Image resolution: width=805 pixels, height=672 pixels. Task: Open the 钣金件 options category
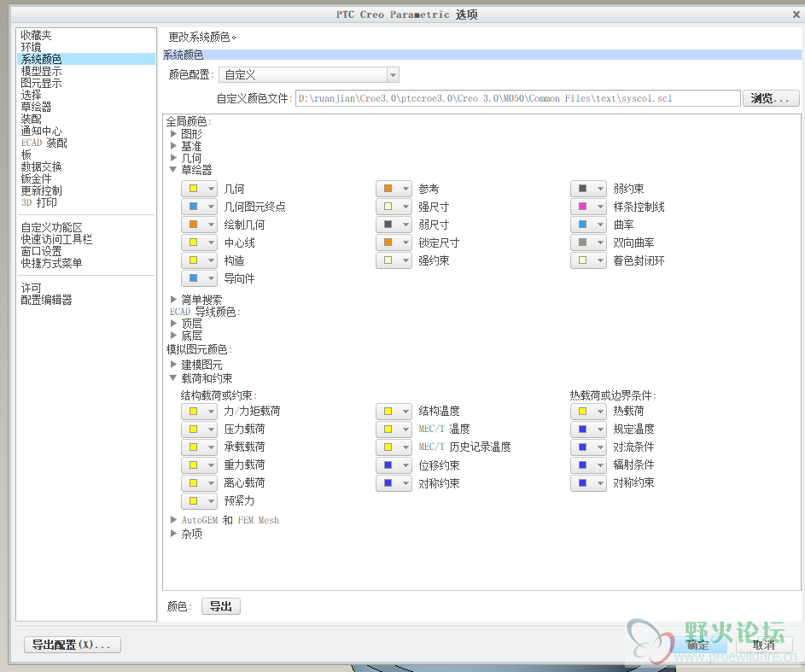(x=36, y=178)
